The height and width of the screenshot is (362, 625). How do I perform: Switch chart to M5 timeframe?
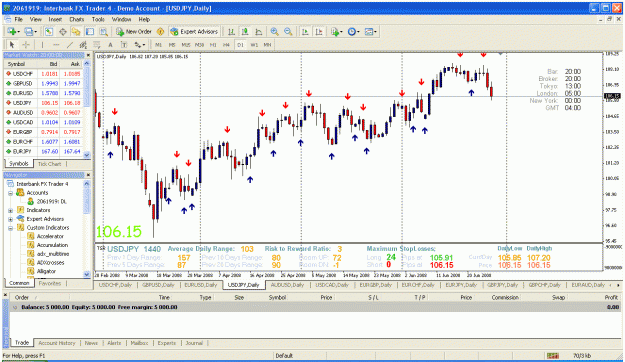[x=172, y=45]
